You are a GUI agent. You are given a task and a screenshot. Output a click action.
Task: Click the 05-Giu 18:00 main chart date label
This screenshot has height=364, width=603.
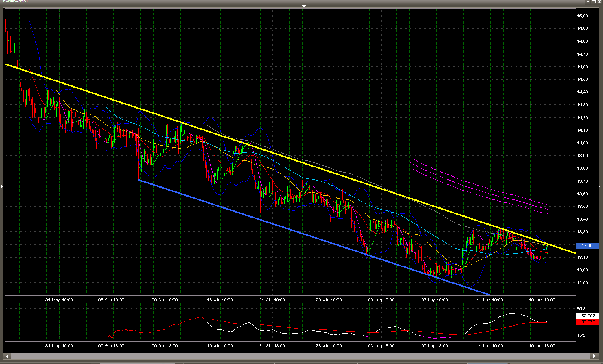click(x=111, y=300)
